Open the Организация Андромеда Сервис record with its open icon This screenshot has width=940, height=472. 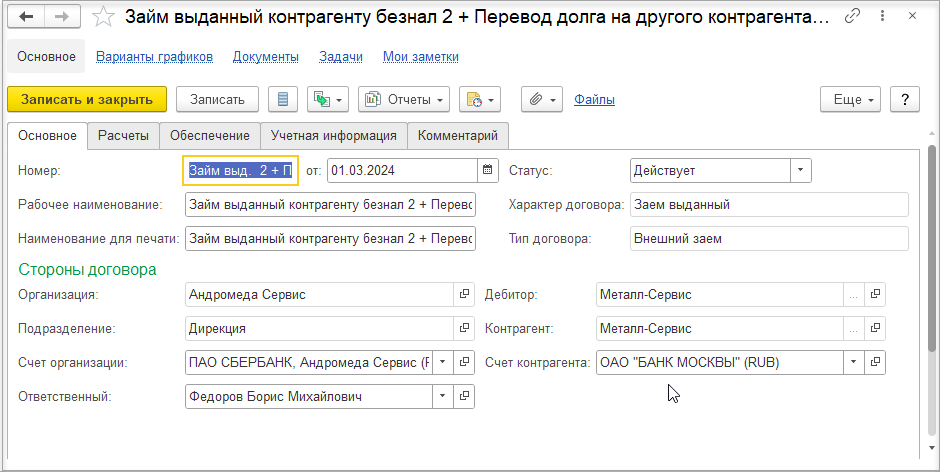pyautogui.click(x=464, y=294)
